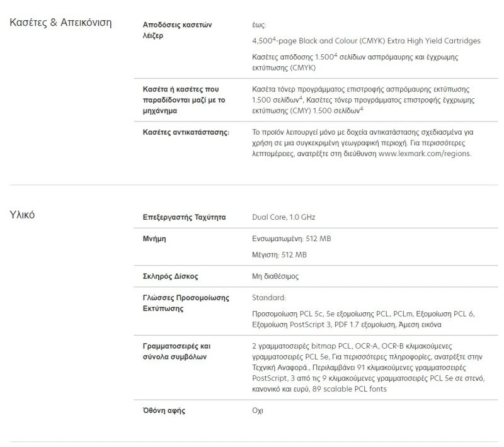Click the Μνήμη specification label
The height and width of the screenshot is (447, 504).
pos(154,239)
